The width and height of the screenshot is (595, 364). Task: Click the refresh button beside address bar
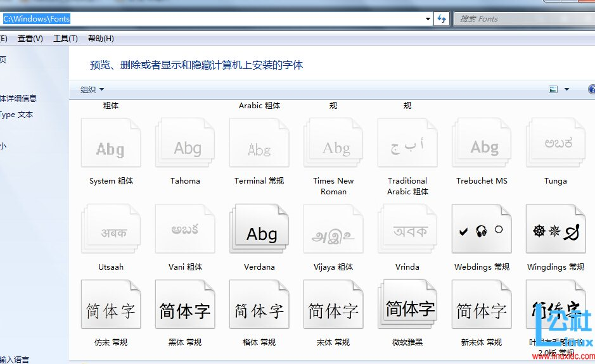[x=442, y=19]
